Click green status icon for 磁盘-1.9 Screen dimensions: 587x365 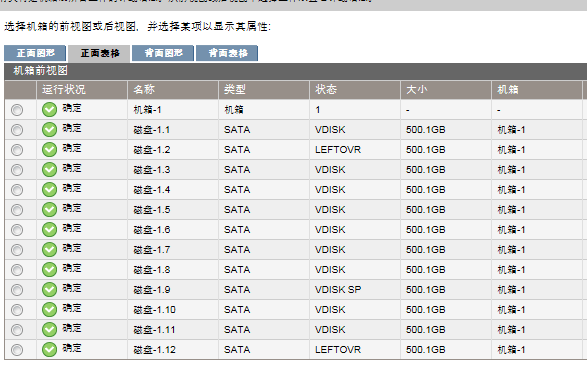click(x=49, y=290)
